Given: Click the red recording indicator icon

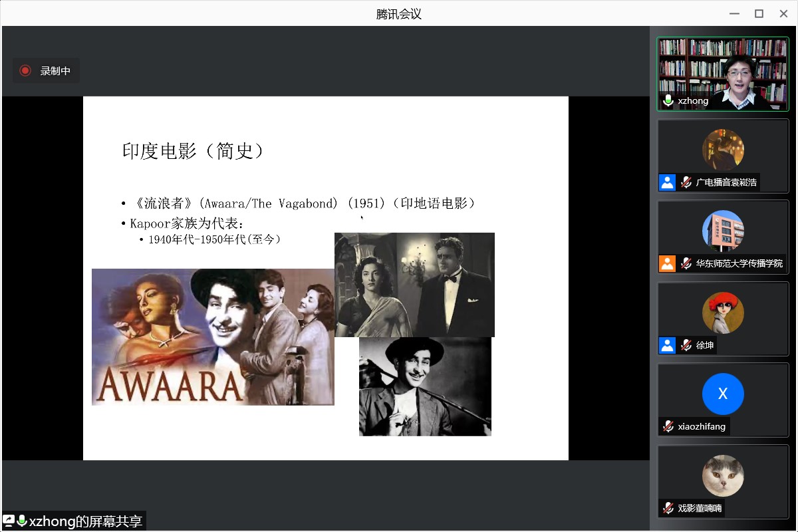Looking at the screenshot, I should click(25, 70).
